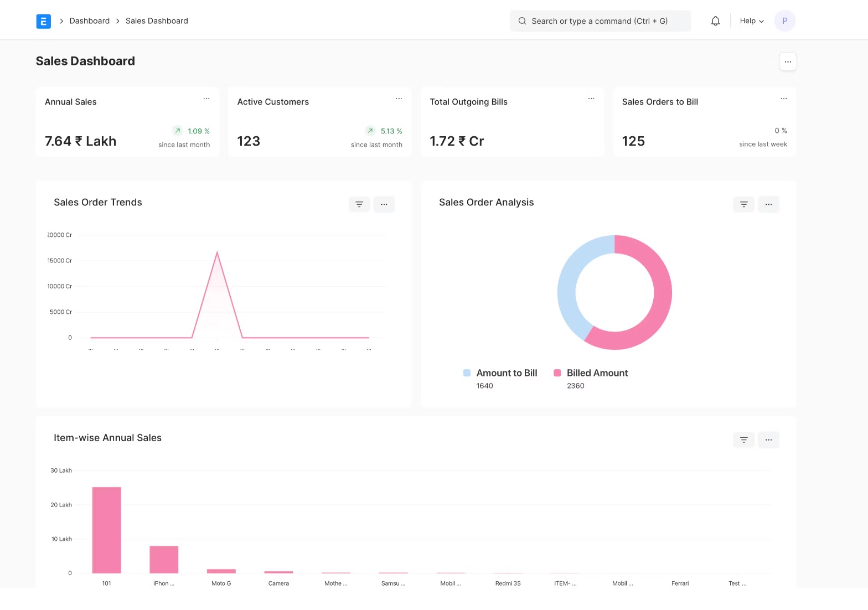Open Active Customers card options menu
The width and height of the screenshot is (868, 610).
coord(399,99)
